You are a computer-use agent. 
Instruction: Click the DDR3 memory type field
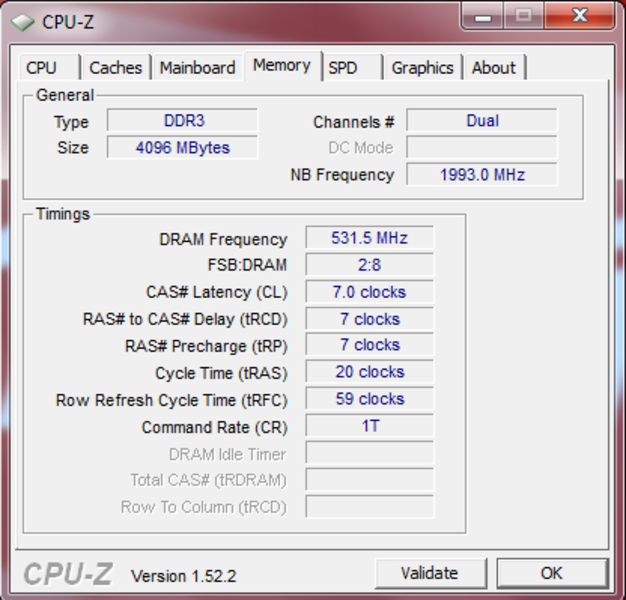182,120
